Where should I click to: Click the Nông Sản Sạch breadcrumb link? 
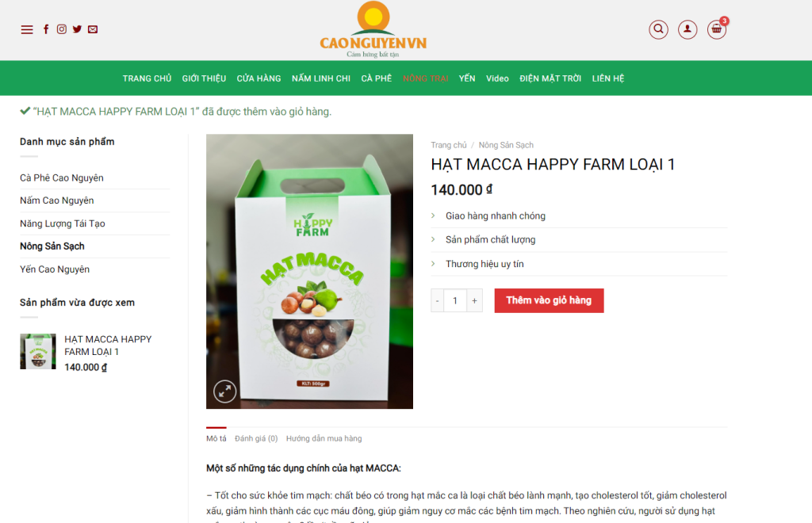point(506,145)
